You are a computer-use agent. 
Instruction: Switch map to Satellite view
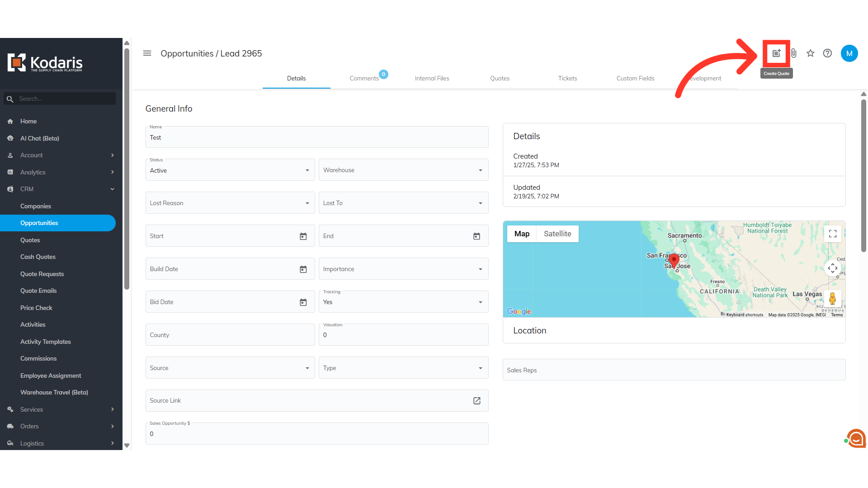(557, 234)
